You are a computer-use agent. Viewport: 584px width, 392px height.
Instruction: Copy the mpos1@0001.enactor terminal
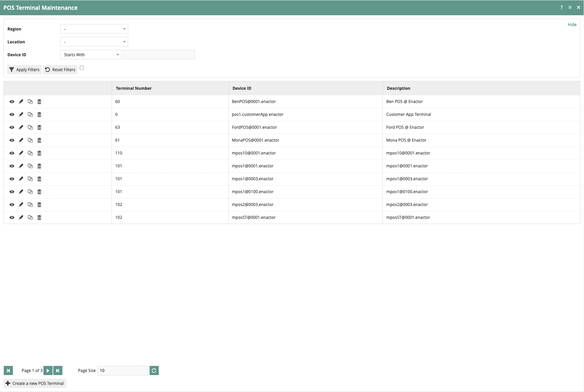30,166
